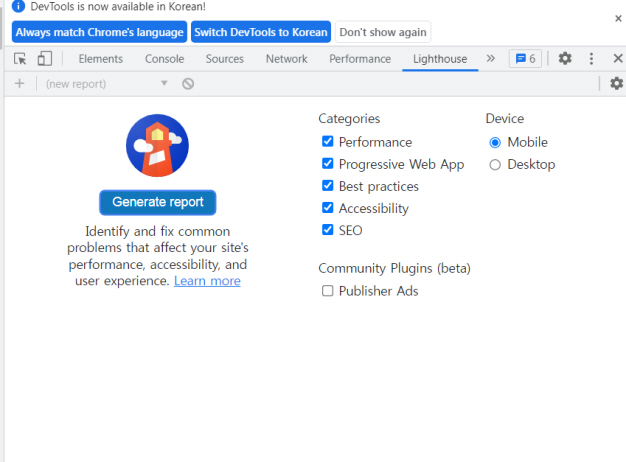Open the issues counter showing 6
Viewport: 626px width, 462px height.
click(x=525, y=59)
